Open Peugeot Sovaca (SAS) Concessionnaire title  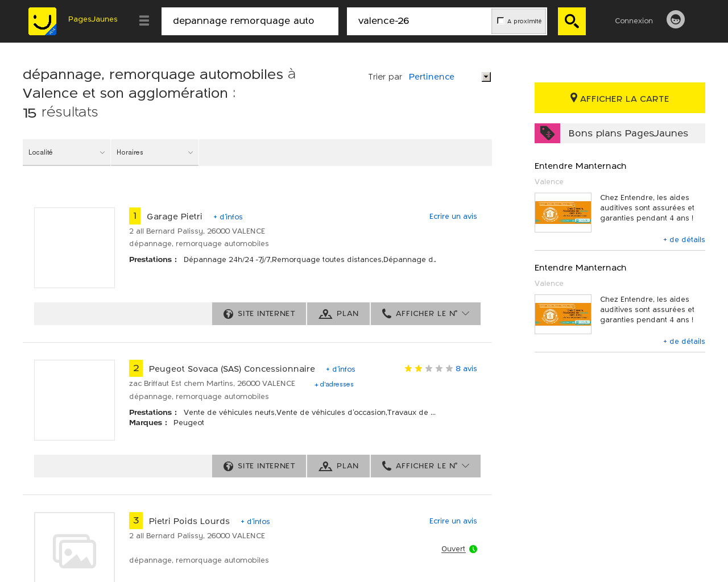tap(232, 368)
